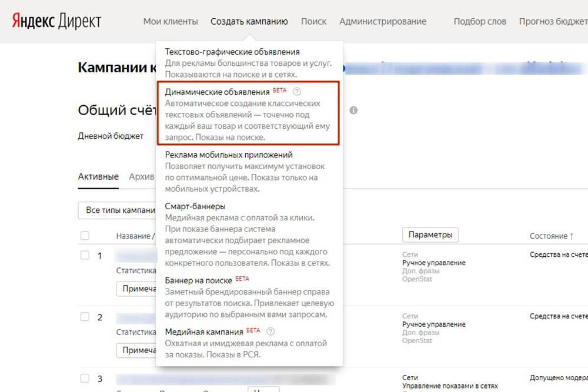
Task: Open Статистика link for campaign 2
Action: tap(136, 332)
